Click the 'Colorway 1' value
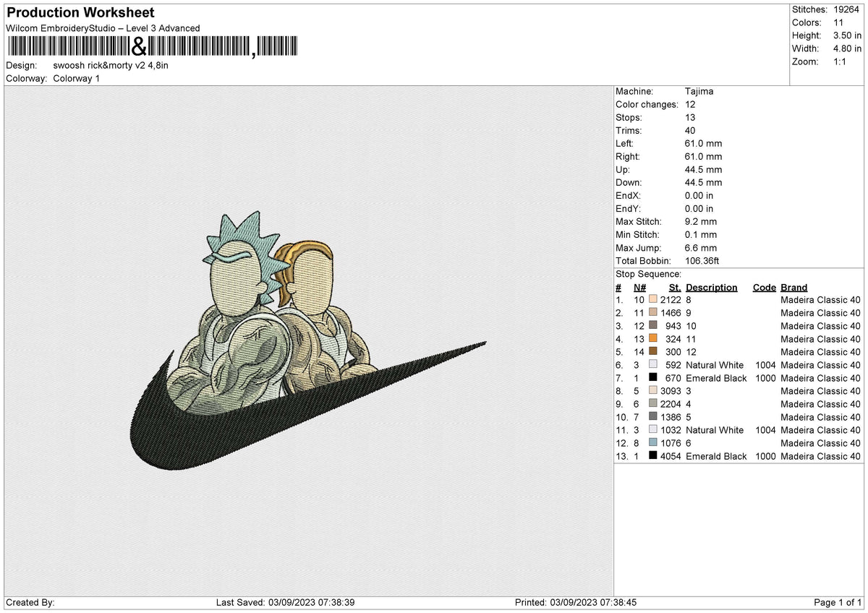 pos(77,78)
